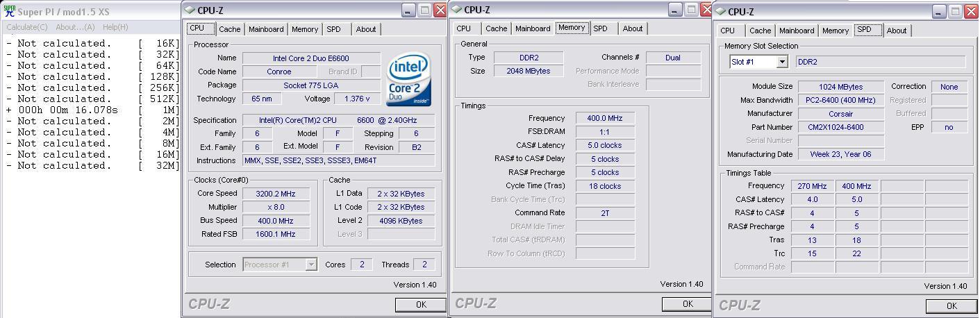
Task: Go to Memory tab in the SPD CPU-Z window
Action: (x=836, y=31)
